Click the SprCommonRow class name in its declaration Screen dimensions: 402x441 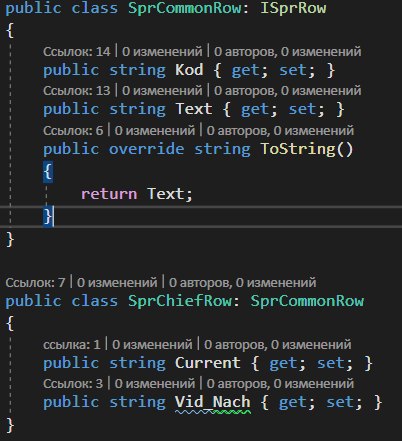pyautogui.click(x=185, y=8)
